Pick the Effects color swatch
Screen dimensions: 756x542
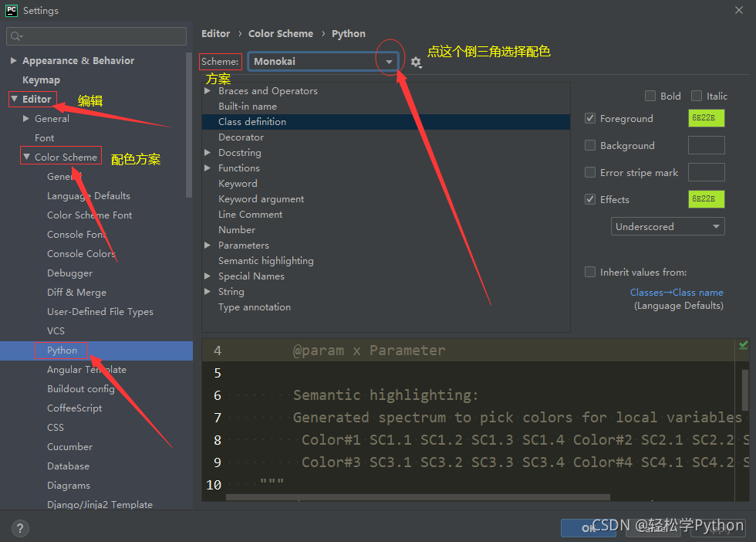pyautogui.click(x=707, y=199)
